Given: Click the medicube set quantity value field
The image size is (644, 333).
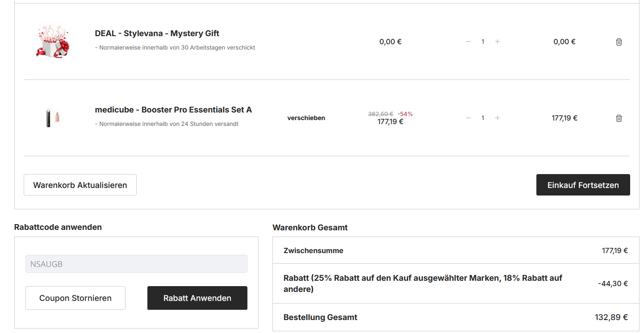Looking at the screenshot, I should tap(483, 118).
